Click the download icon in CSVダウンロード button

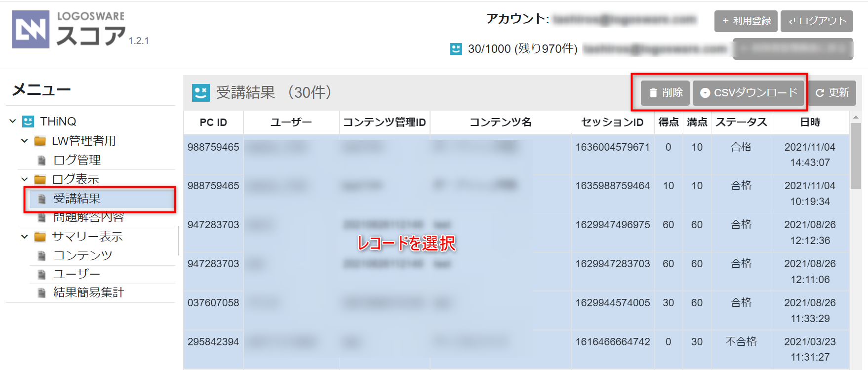click(705, 93)
